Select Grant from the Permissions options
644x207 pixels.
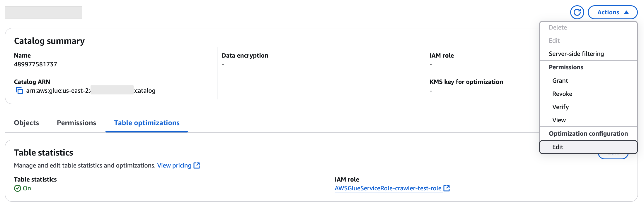click(560, 80)
